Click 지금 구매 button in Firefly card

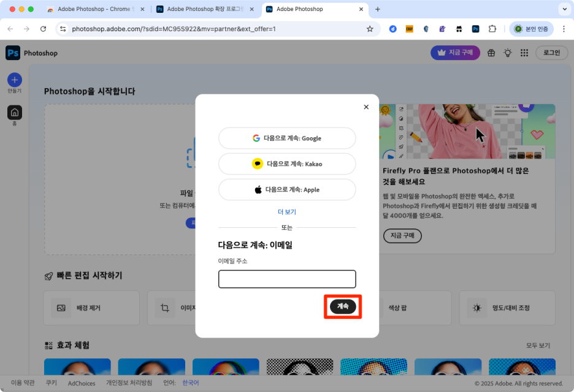tap(402, 235)
